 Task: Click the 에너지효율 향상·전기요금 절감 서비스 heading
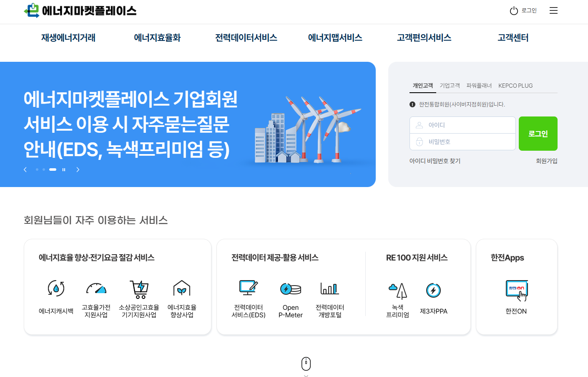pos(97,258)
